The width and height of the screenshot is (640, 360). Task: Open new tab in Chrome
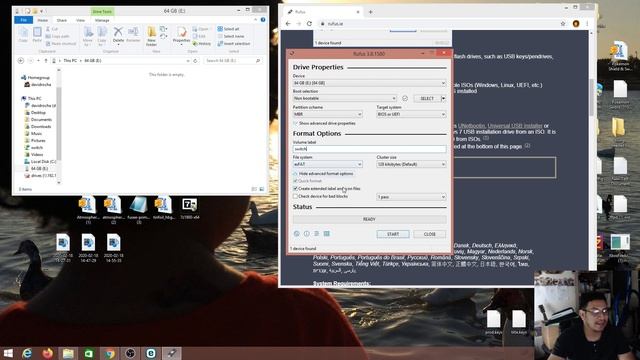(371, 12)
